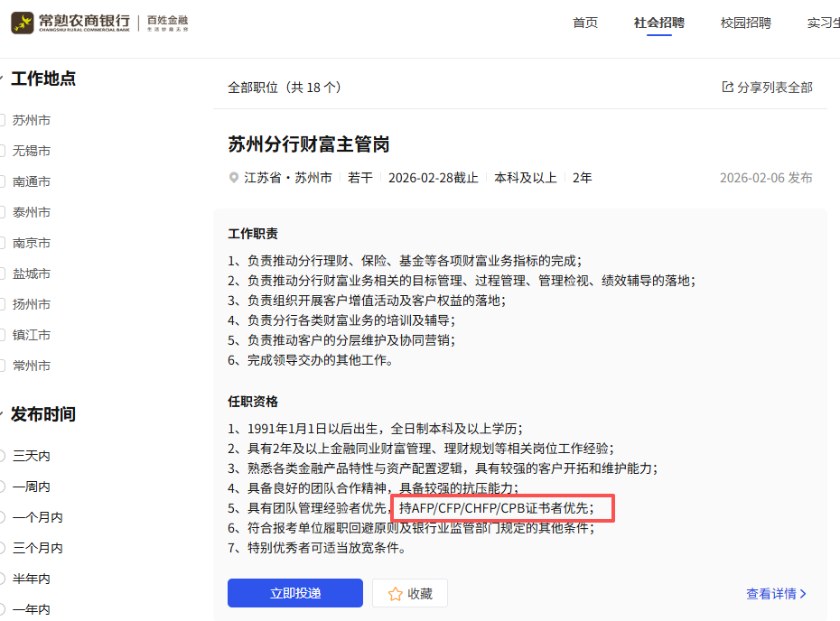Viewport: 840px width, 621px height.
Task: Tick the 苏州市 location checkbox
Action: [2, 120]
